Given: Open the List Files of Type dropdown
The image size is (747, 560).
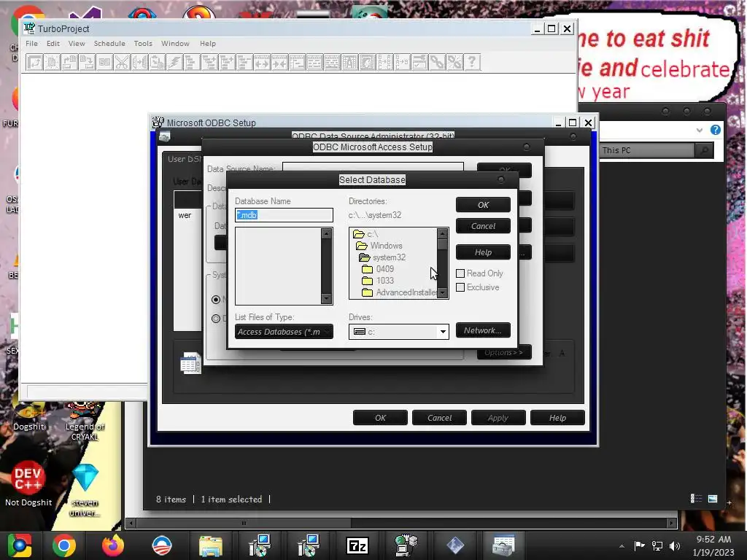Looking at the screenshot, I should point(284,332).
